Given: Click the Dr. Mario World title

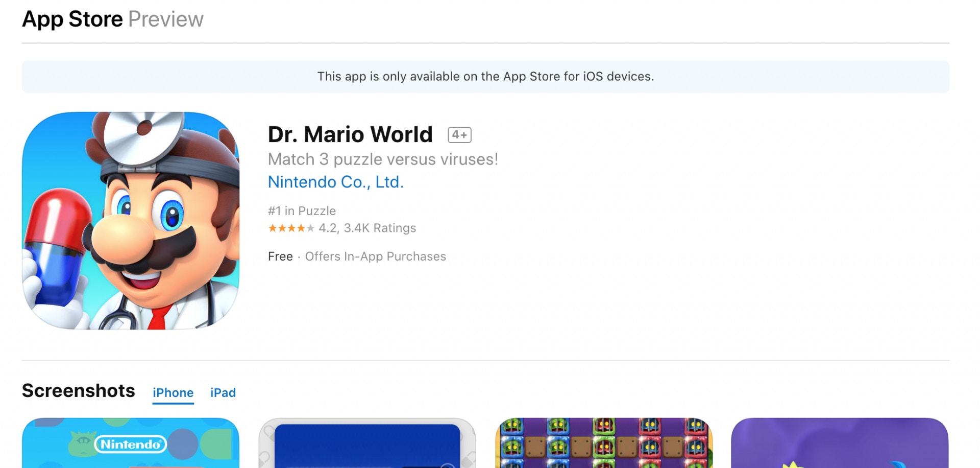Looking at the screenshot, I should coord(350,134).
